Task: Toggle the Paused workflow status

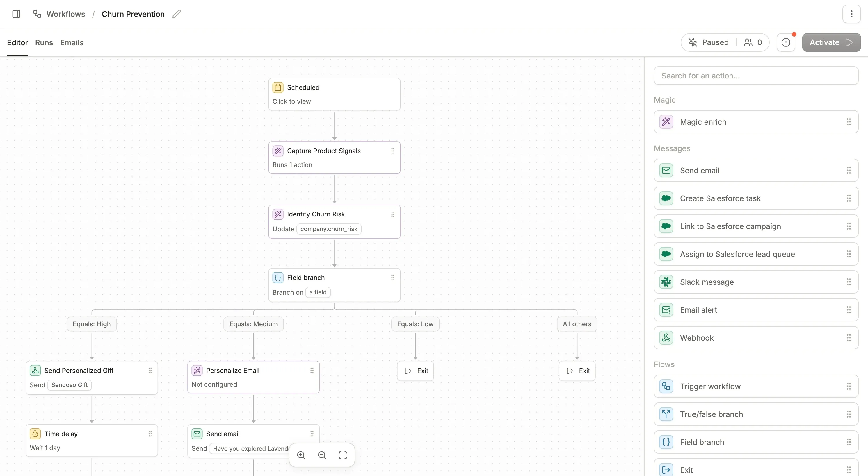Action: tap(708, 42)
